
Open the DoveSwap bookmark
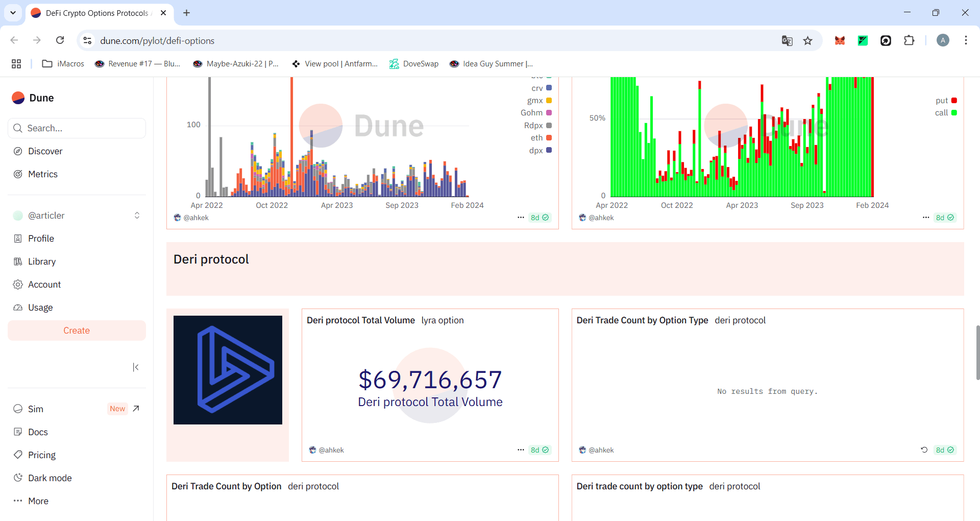click(x=414, y=64)
